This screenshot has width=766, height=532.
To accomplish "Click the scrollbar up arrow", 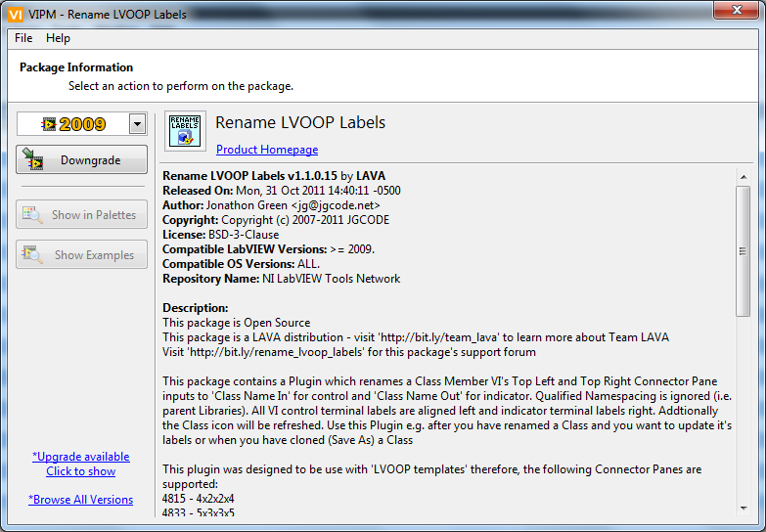I will click(x=743, y=177).
